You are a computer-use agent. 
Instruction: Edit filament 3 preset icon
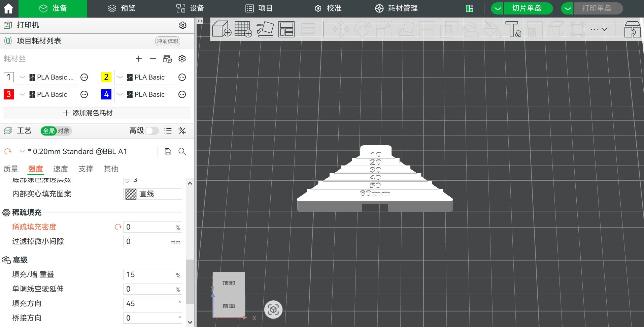pos(84,94)
